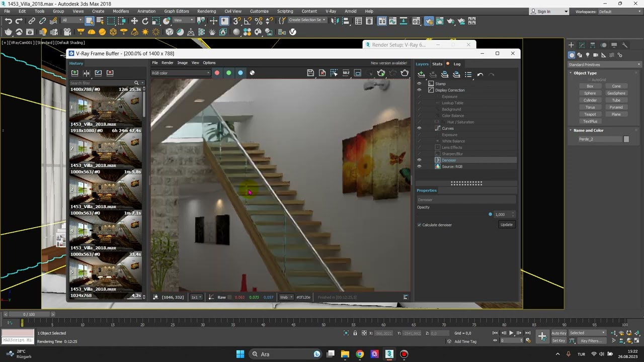Screen dimensions: 644x362
Task: Enable follow mouse region rendering in Frame Buffer
Action: click(x=334, y=73)
